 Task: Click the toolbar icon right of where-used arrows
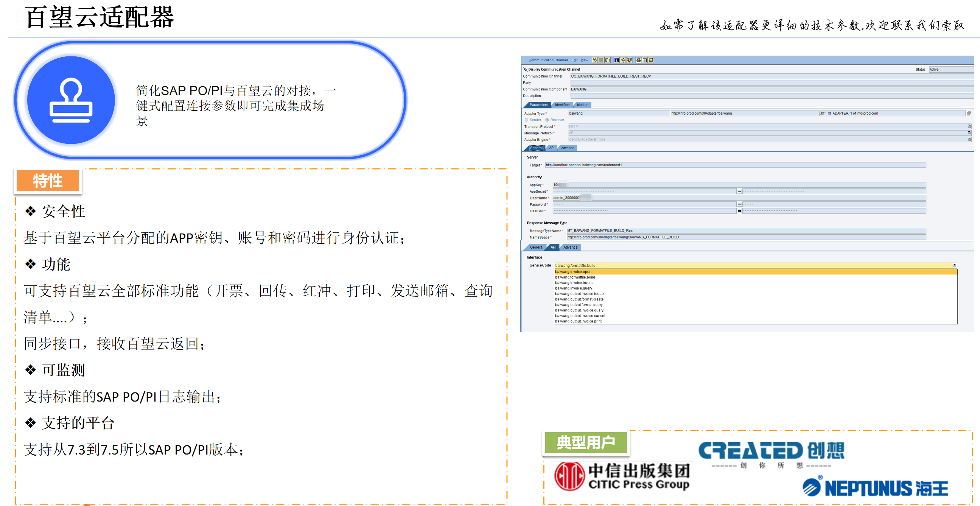pos(629,60)
